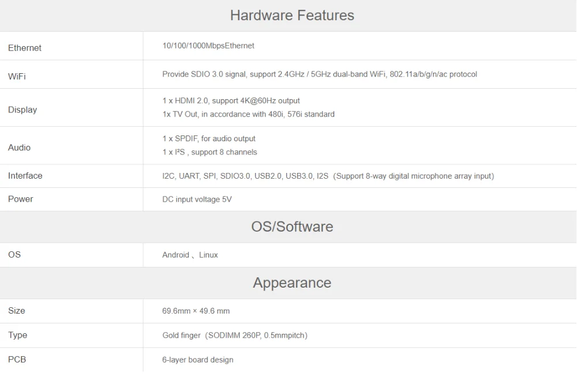577x392 pixels.
Task: Click the 6-layer board design text
Action: (197, 360)
